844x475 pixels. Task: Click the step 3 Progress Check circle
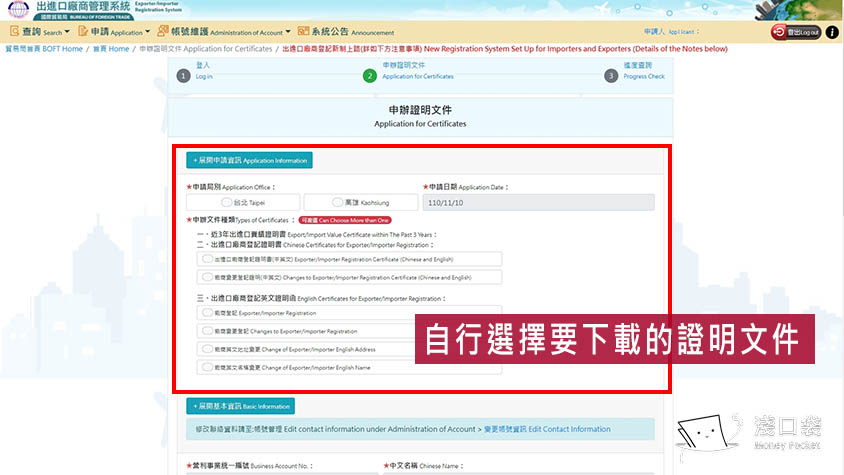610,76
